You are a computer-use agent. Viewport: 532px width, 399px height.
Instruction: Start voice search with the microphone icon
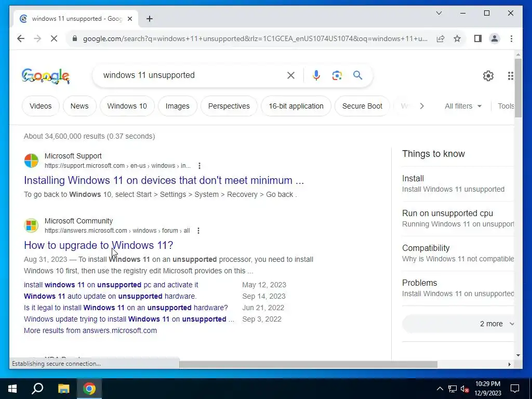click(x=316, y=75)
